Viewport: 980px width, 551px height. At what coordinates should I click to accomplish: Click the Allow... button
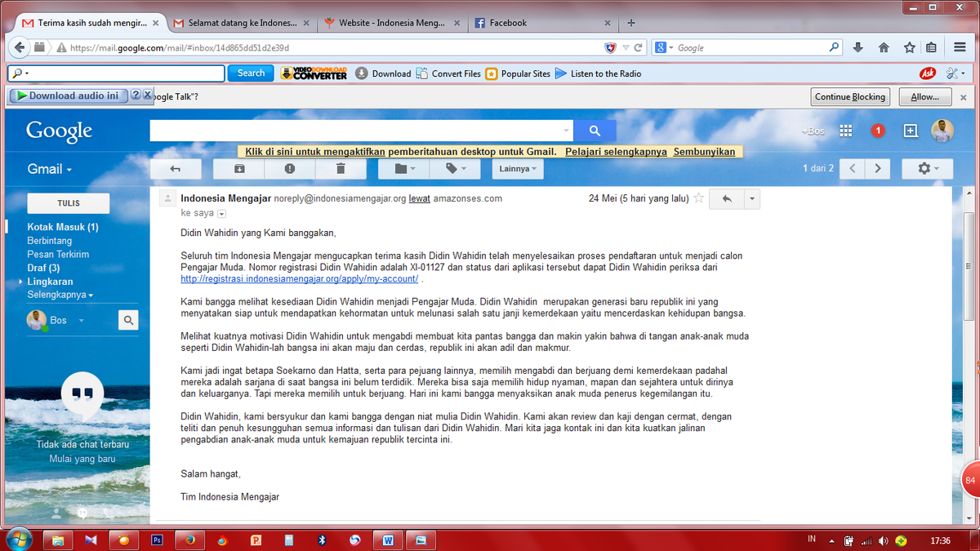tap(925, 96)
